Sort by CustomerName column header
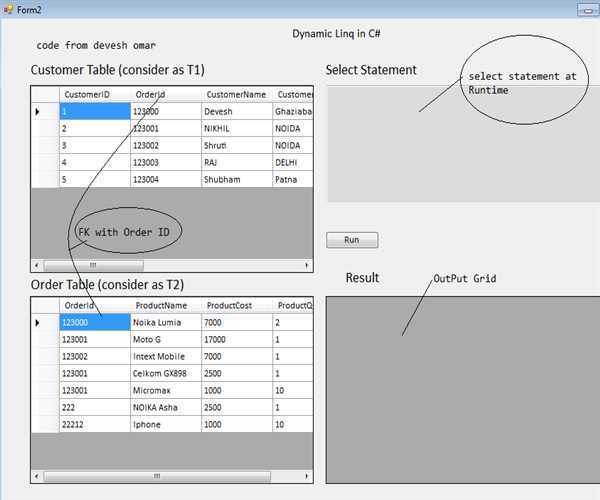Image resolution: width=600 pixels, height=500 pixels. pyautogui.click(x=236, y=94)
